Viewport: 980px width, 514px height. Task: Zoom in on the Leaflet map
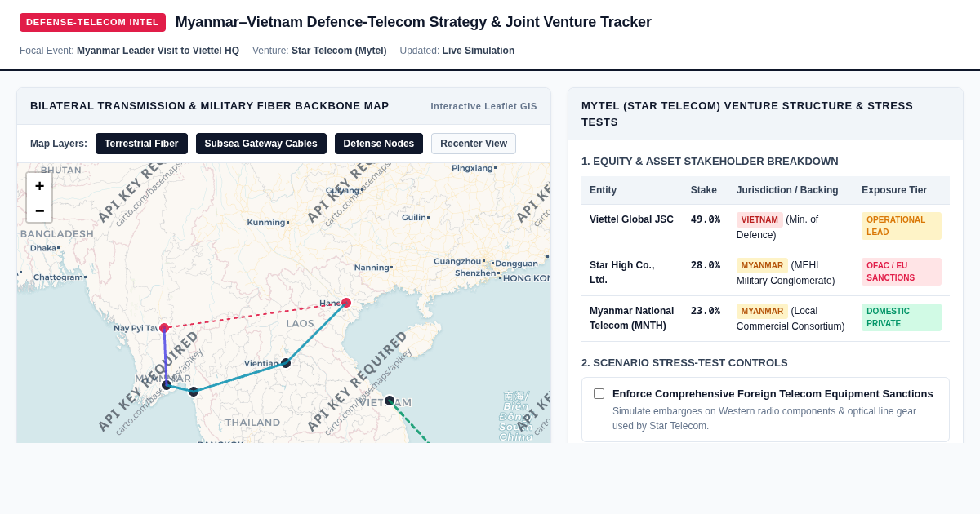coord(39,185)
